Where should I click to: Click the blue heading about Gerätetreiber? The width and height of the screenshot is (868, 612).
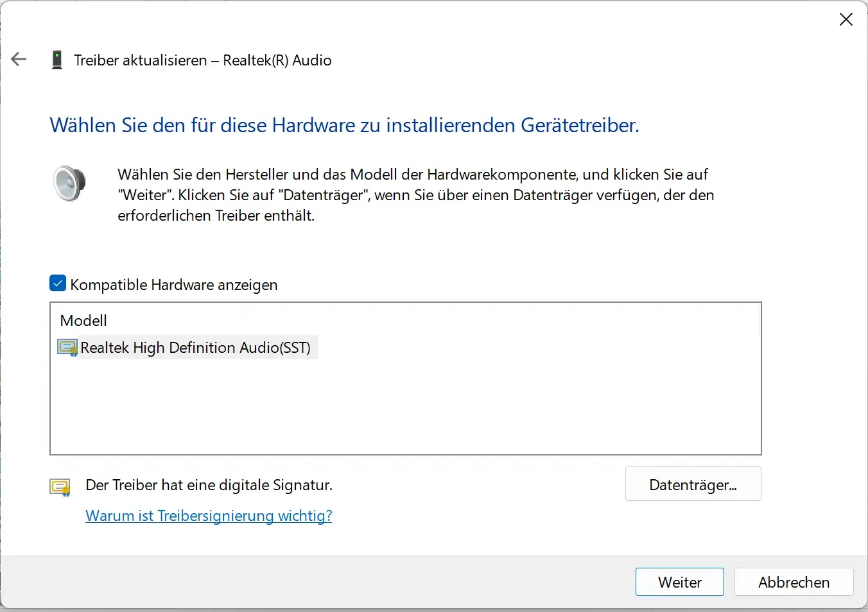[344, 125]
